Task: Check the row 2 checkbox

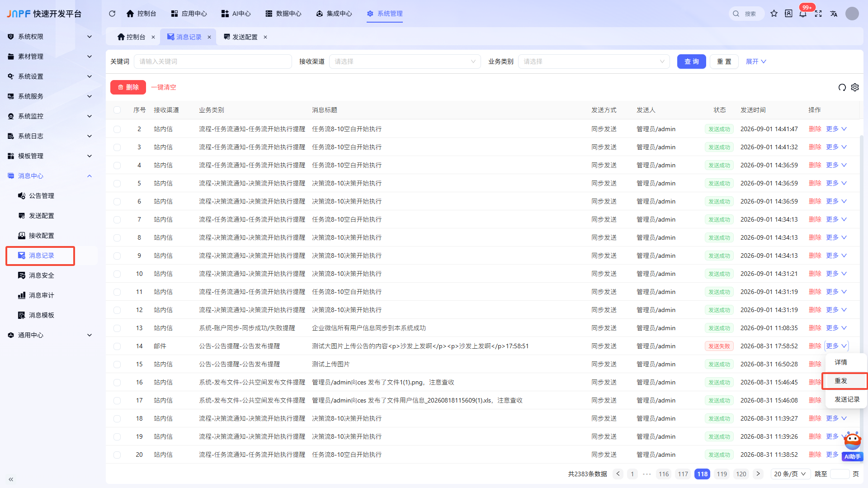Action: (117, 129)
